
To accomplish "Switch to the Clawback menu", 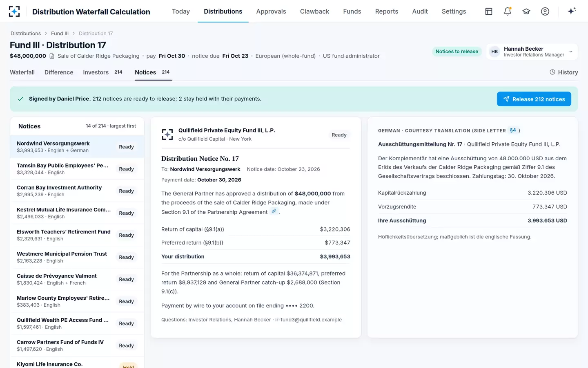I will point(314,11).
